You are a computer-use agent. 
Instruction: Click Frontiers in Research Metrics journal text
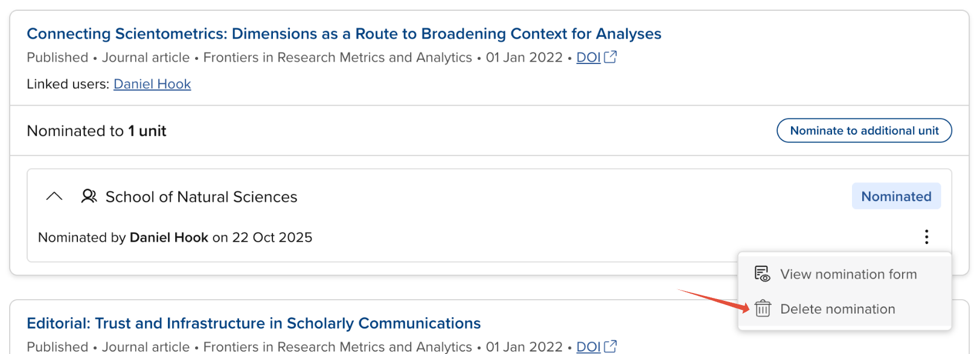click(x=337, y=57)
